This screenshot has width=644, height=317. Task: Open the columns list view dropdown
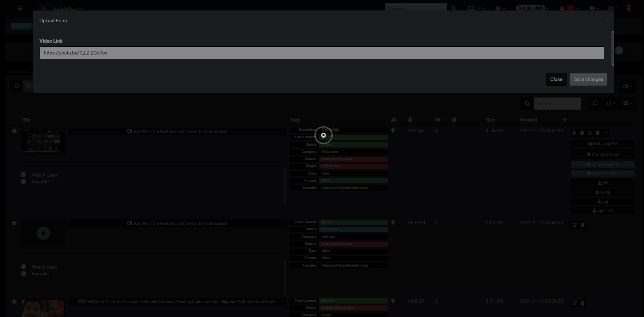pos(627,103)
